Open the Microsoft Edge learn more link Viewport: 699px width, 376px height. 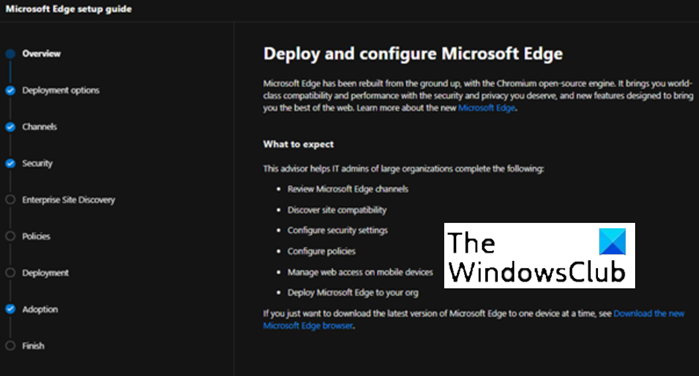486,108
